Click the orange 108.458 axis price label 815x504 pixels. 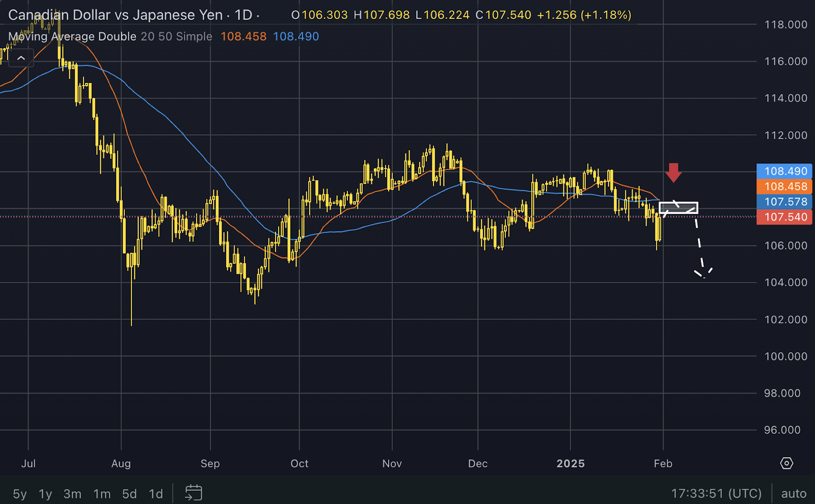click(x=784, y=186)
